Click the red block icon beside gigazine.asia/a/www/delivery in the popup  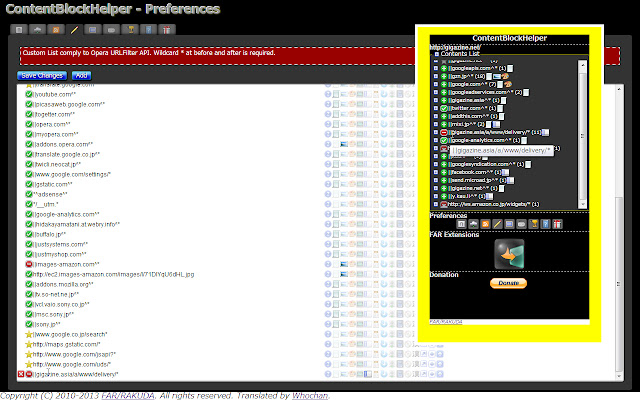[444, 132]
